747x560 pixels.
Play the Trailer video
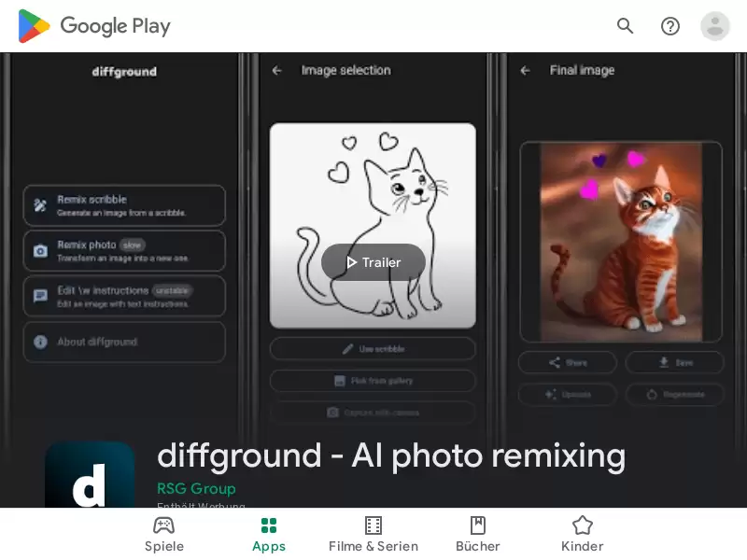point(373,262)
